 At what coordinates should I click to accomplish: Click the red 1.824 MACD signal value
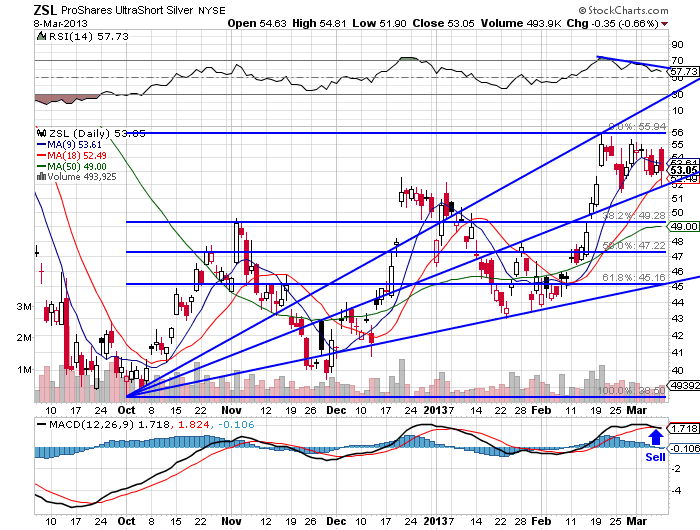point(193,424)
